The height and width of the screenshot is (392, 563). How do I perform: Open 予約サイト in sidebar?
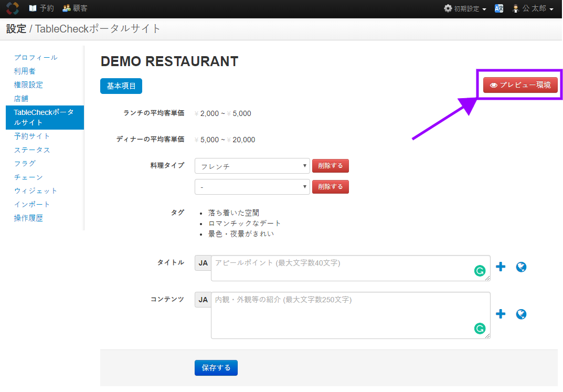click(32, 136)
